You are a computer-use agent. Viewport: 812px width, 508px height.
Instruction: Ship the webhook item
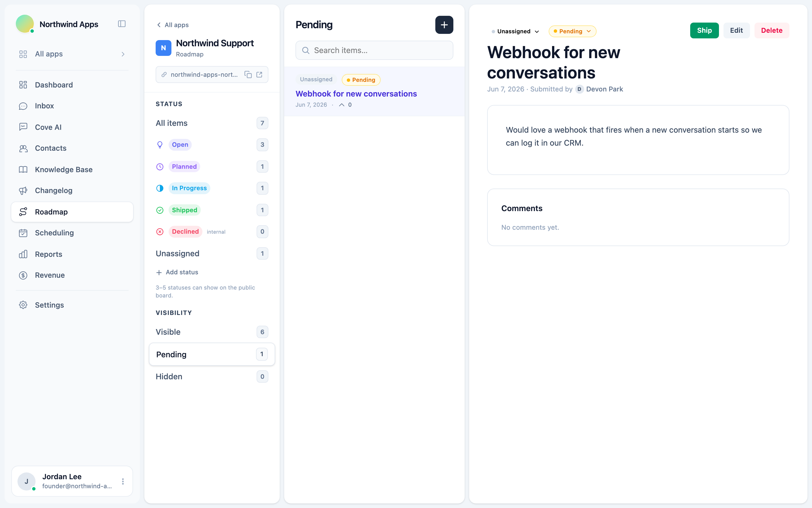click(704, 30)
